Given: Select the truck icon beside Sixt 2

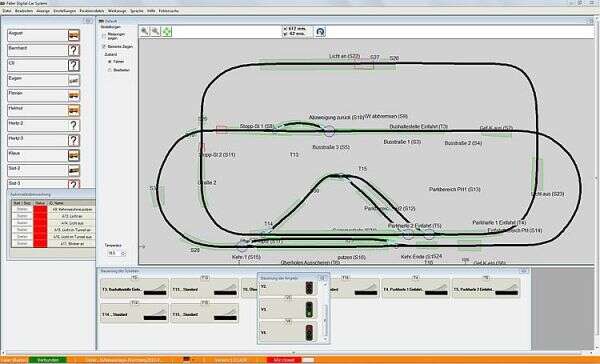Looking at the screenshot, I should point(74,170).
